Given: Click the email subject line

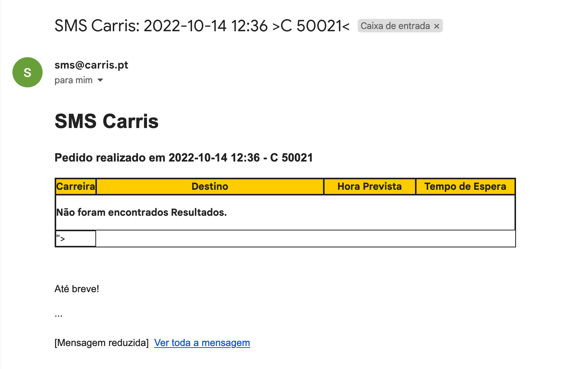Looking at the screenshot, I should pos(202,26).
